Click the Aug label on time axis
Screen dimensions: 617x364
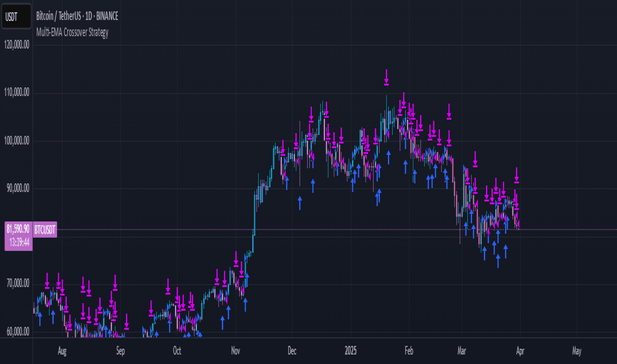(x=62, y=351)
